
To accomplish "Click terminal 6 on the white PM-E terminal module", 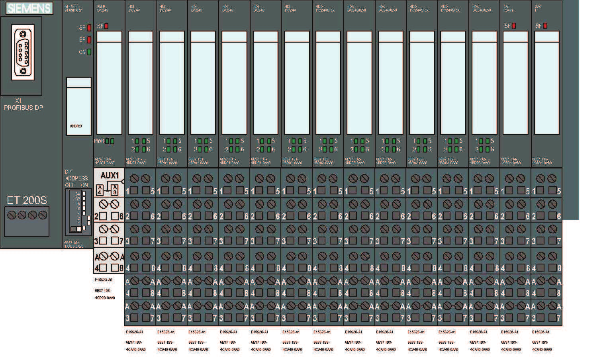I will (115, 216).
